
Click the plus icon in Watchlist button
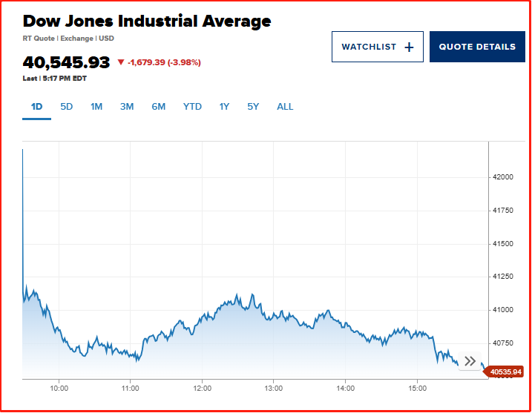[409, 47]
